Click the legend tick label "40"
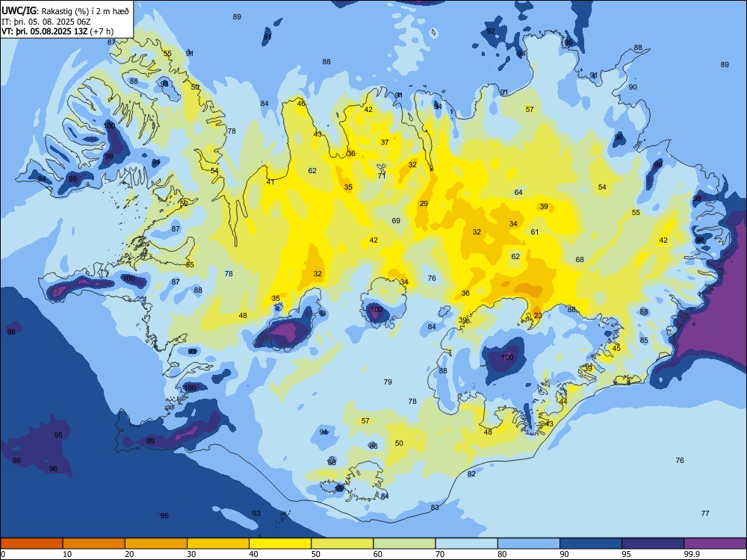747x560 pixels. click(253, 554)
